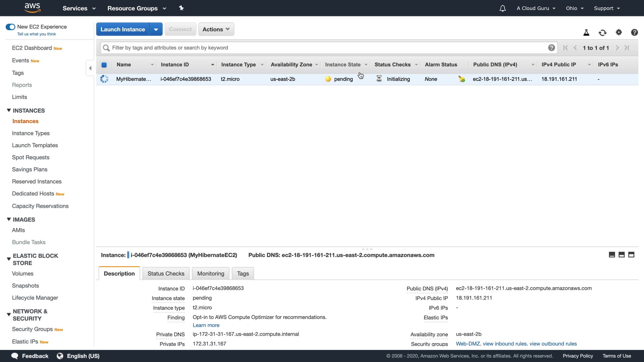
Task: Collapse the left sidebar arrow
Action: click(90, 68)
